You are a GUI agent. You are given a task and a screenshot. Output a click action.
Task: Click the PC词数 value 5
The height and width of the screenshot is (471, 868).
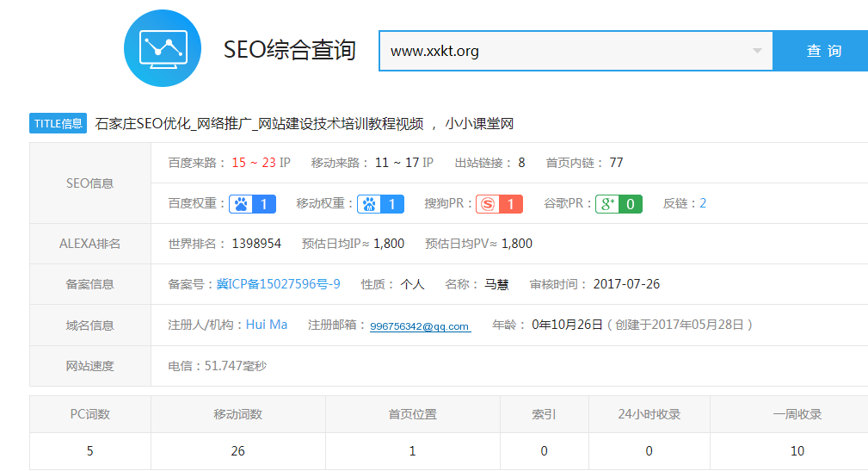coord(89,451)
